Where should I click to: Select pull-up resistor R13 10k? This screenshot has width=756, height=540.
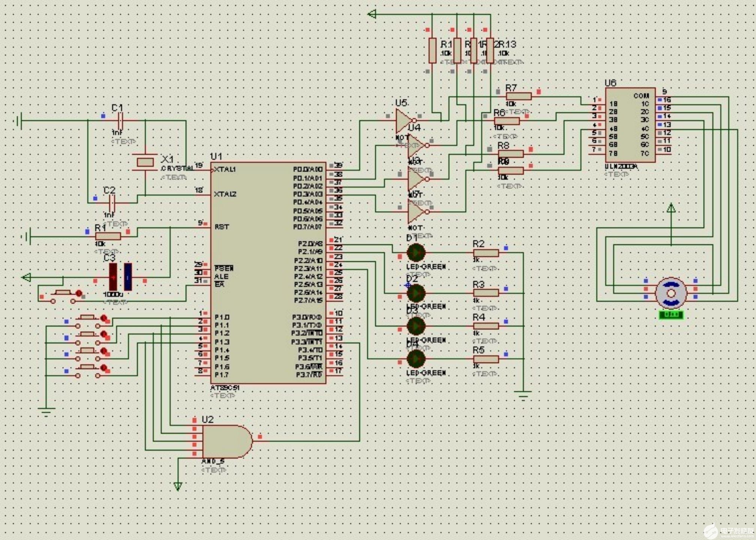490,50
